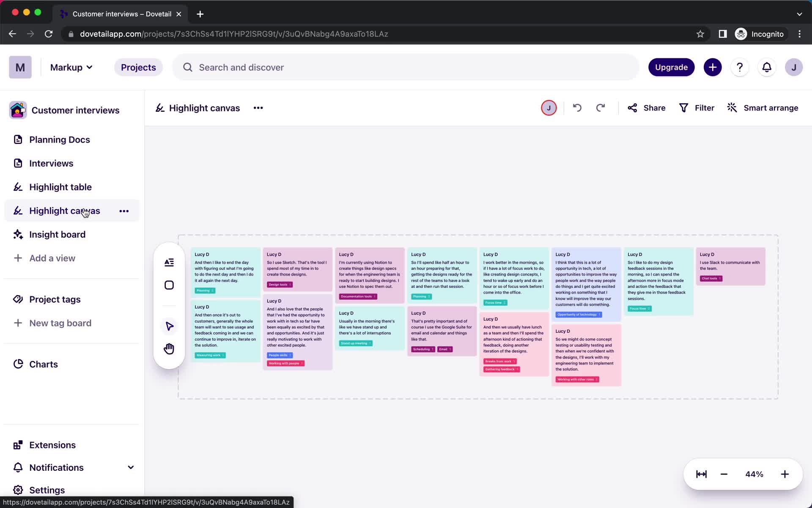
Task: Select the text tool in the canvas toolbar
Action: [x=169, y=262]
